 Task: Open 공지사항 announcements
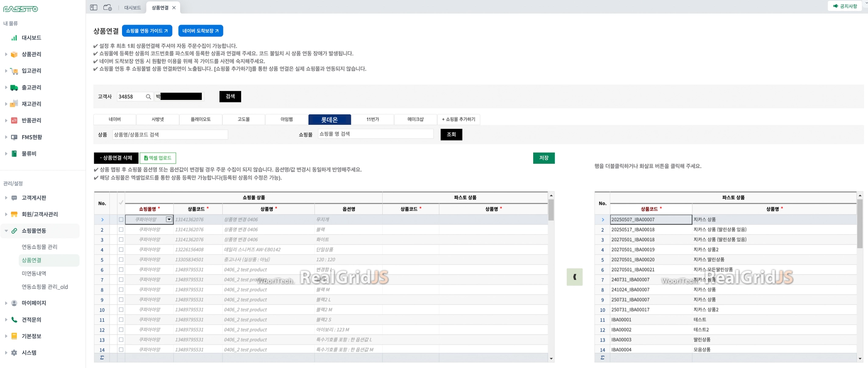point(845,6)
